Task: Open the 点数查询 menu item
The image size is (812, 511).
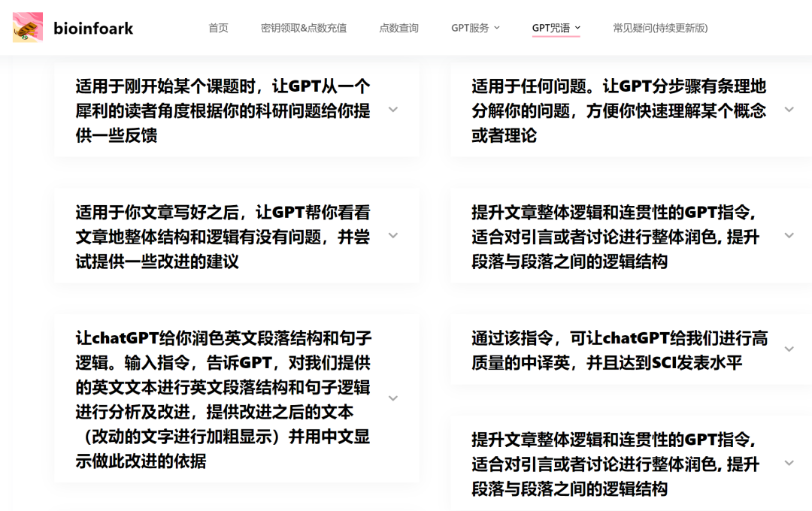Action: coord(398,28)
